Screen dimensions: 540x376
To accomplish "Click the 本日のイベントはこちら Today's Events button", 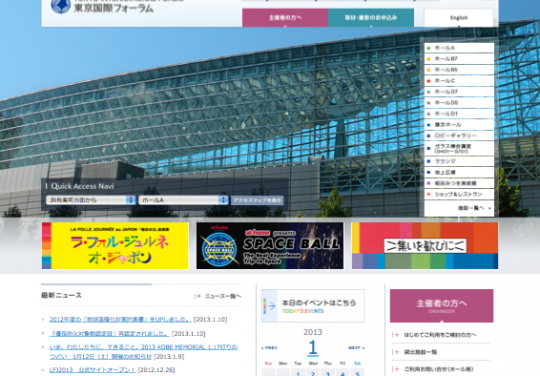I will pyautogui.click(x=313, y=306).
